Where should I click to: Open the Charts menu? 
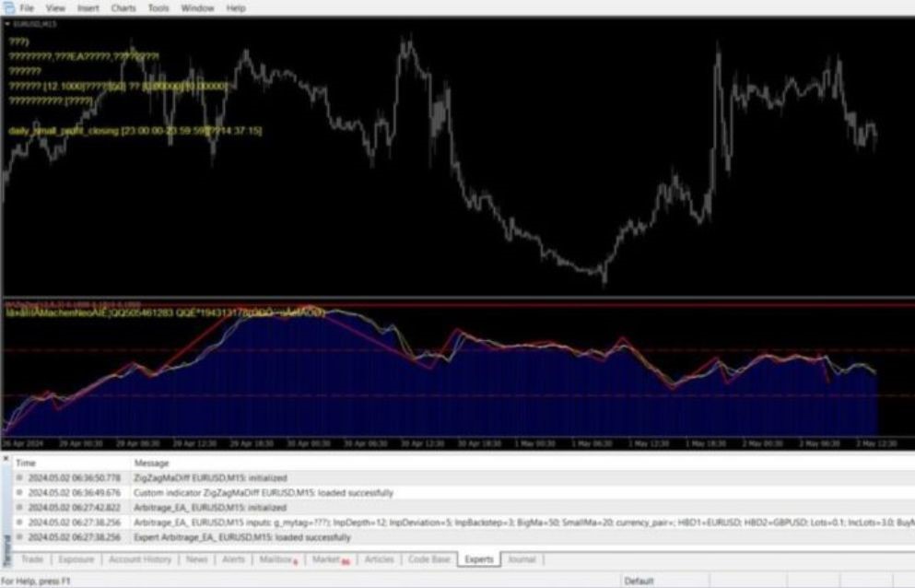[125, 7]
